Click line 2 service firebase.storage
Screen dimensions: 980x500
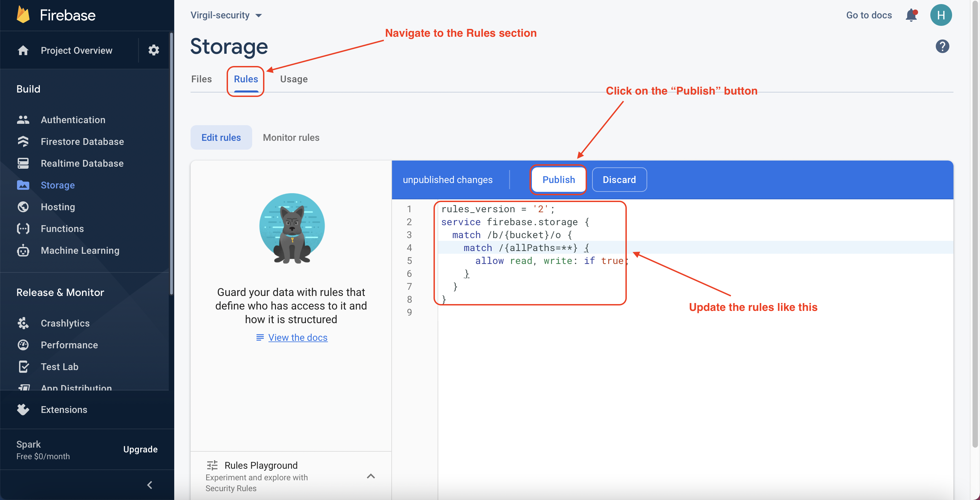tap(515, 222)
